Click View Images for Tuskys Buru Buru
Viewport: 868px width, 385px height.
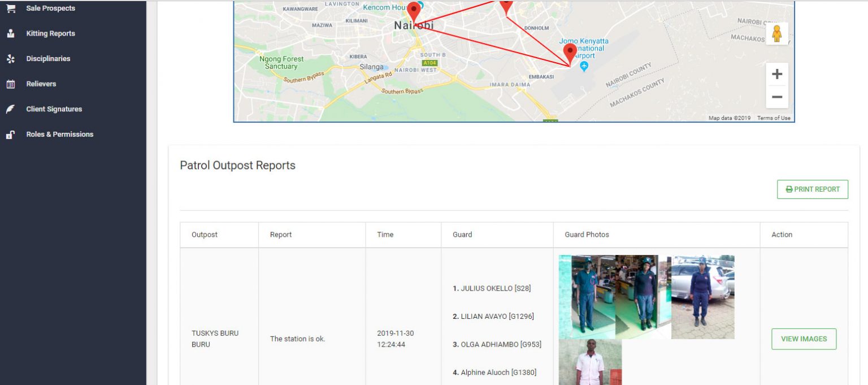point(804,339)
